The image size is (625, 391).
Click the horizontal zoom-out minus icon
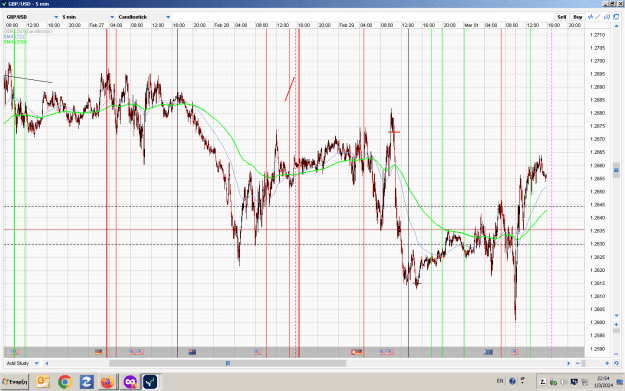pyautogui.click(x=578, y=363)
